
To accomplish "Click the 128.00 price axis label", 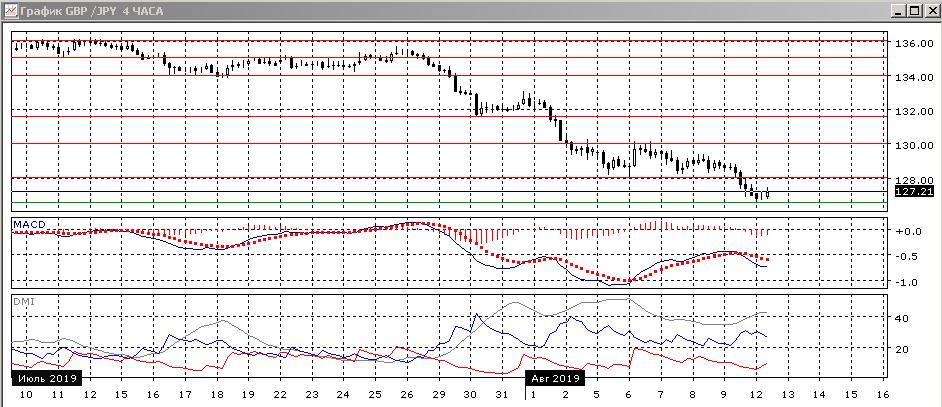I will pos(912,180).
